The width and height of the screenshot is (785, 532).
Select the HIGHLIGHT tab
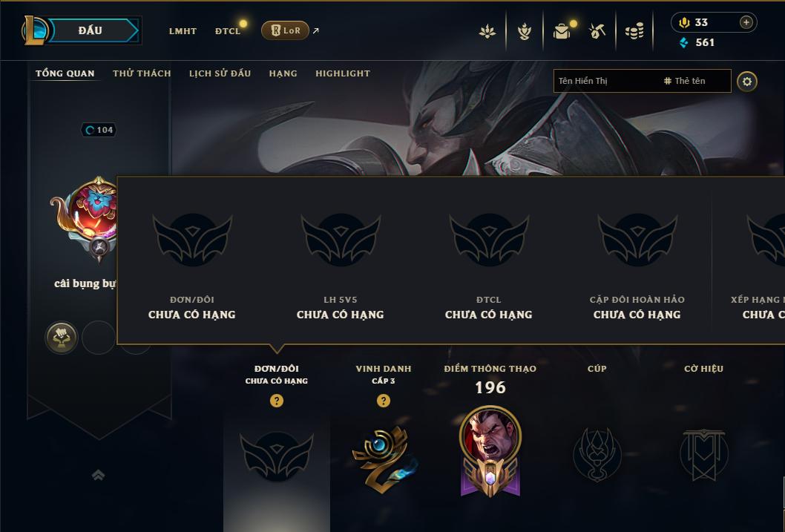tap(343, 73)
